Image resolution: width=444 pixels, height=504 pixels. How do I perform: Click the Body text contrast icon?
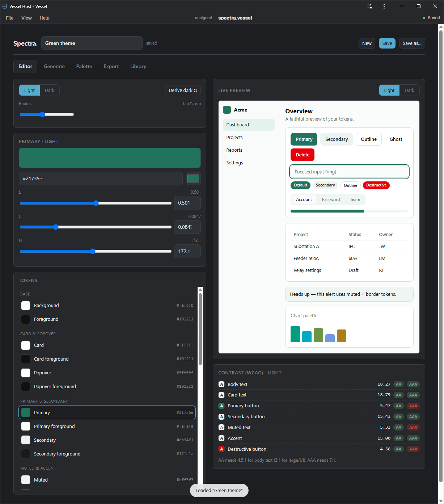click(221, 384)
